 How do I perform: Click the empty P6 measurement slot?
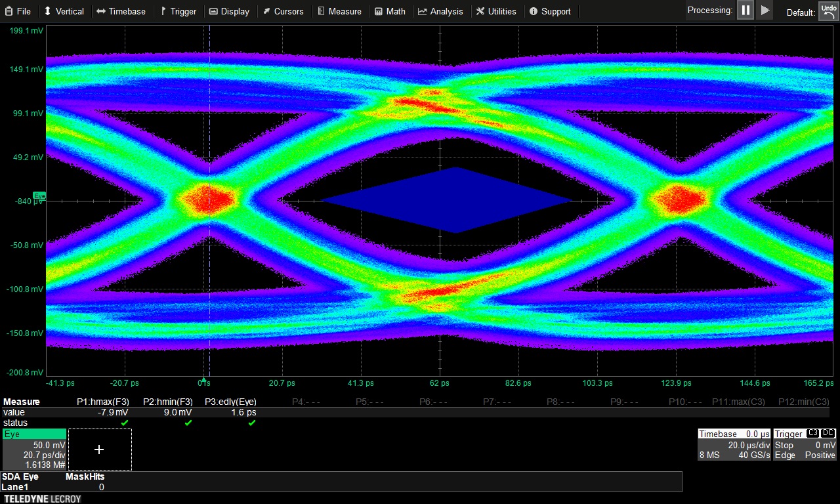coord(433,402)
